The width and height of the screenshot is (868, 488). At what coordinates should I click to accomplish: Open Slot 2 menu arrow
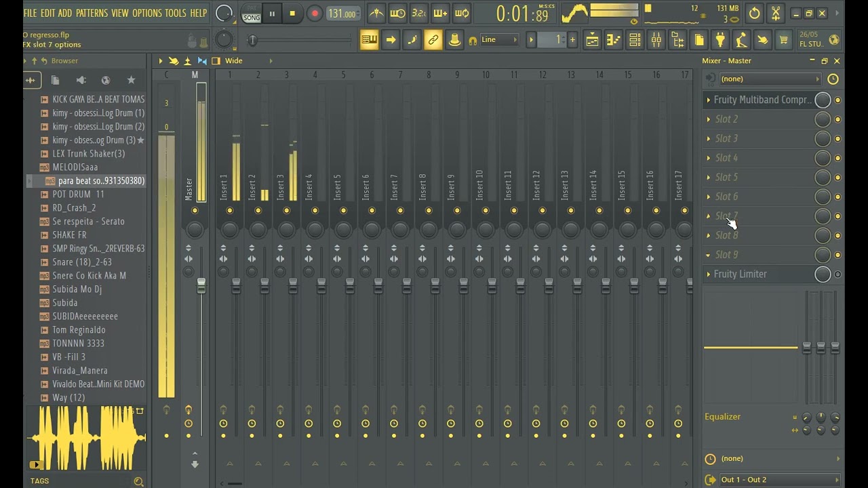(708, 119)
